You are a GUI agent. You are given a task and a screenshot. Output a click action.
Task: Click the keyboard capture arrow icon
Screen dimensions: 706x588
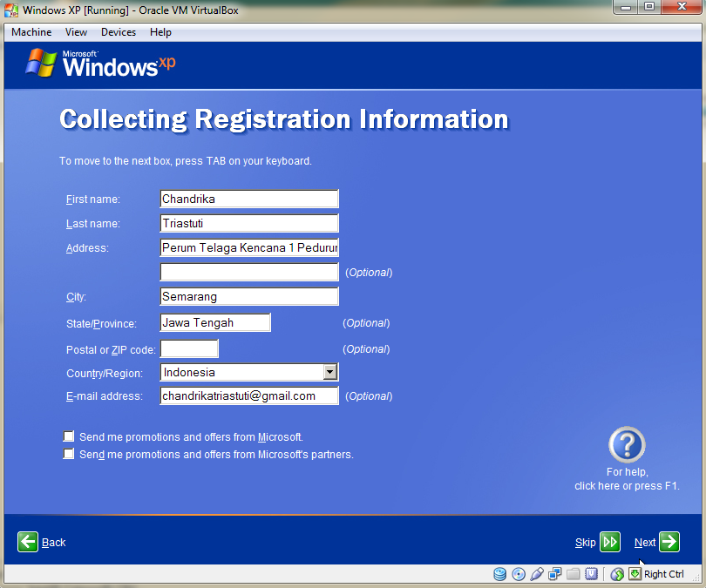pyautogui.click(x=635, y=573)
